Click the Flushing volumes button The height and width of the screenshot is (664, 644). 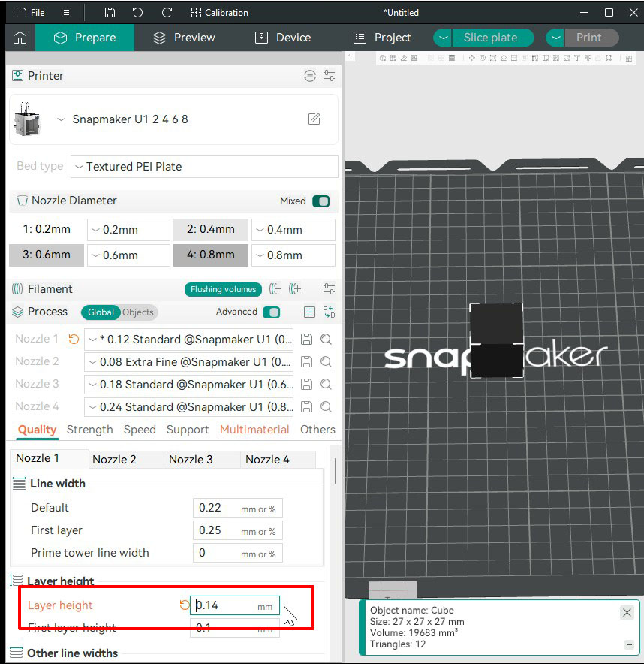223,289
